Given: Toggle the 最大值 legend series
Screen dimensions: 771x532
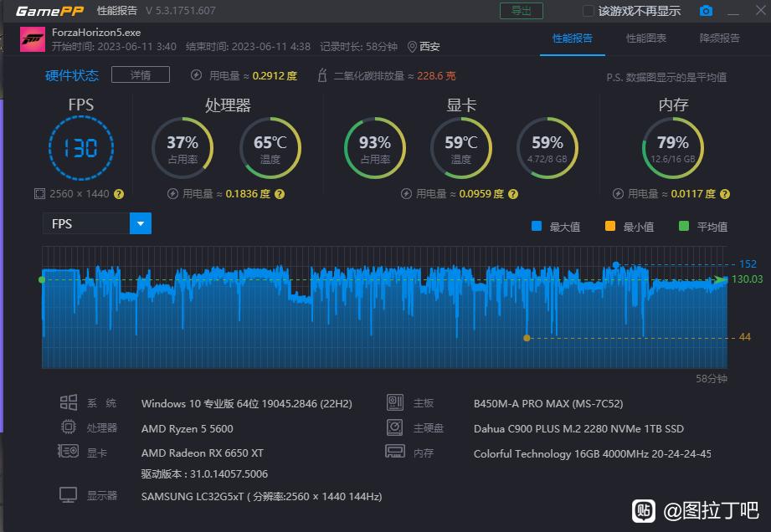Looking at the screenshot, I should point(538,227).
